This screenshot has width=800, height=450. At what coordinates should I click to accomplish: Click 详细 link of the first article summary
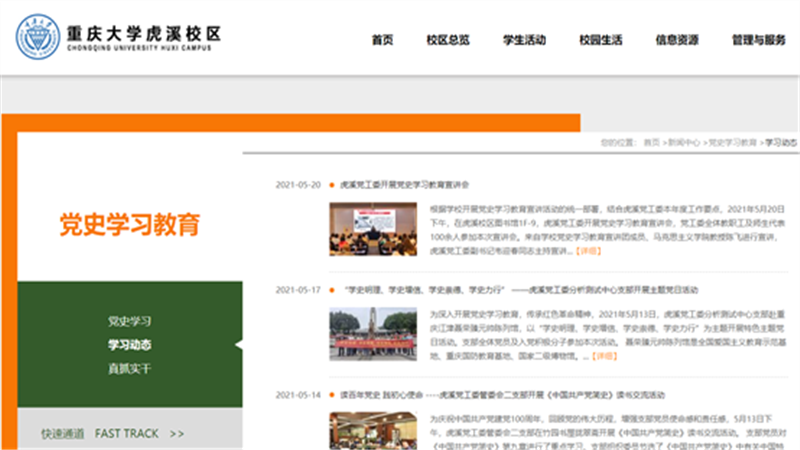pyautogui.click(x=589, y=251)
